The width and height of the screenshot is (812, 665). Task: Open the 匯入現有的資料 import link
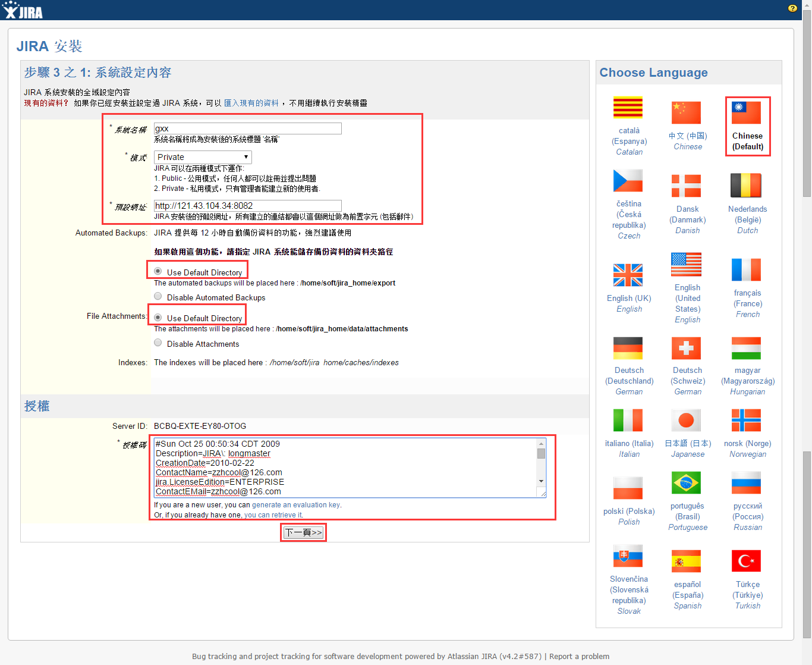tap(251, 103)
